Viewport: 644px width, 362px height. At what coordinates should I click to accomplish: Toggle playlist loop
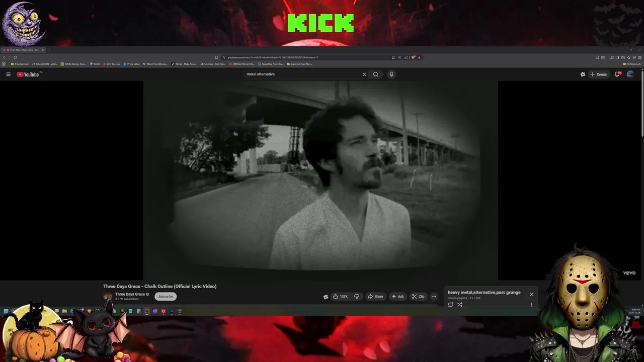450,305
